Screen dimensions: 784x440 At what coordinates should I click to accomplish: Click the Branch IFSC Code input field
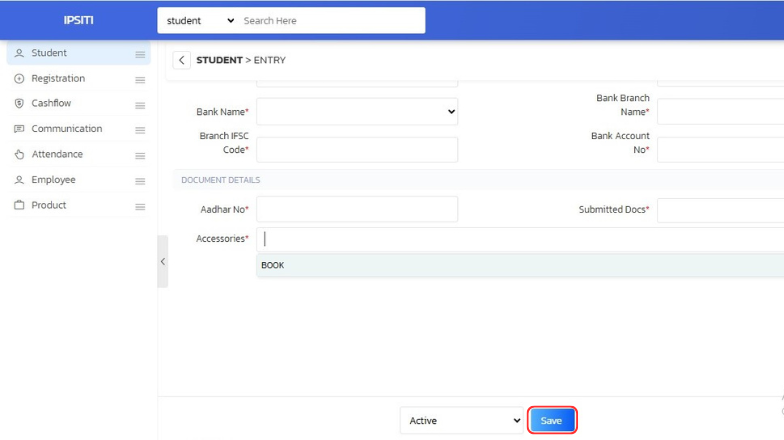tap(357, 150)
